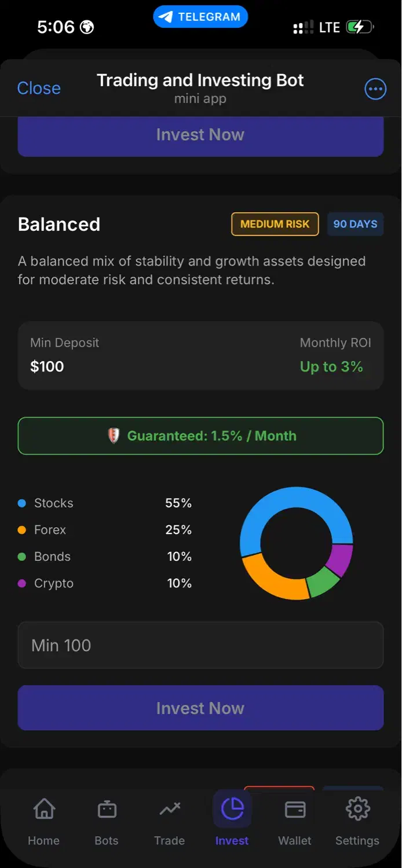Screen dimensions: 402x868
Task: Focus the Min 100 amount field
Action: [200, 645]
